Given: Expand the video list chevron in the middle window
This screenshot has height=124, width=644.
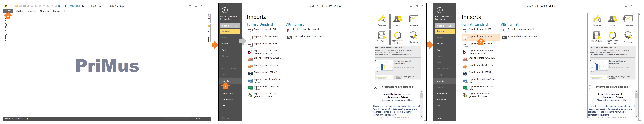Looking at the screenshot, I should point(398,78).
